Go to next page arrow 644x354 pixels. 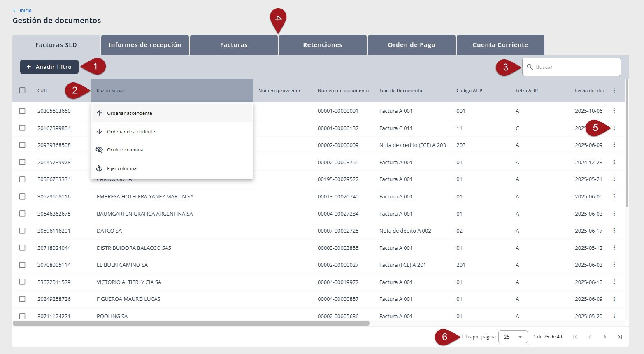point(604,337)
